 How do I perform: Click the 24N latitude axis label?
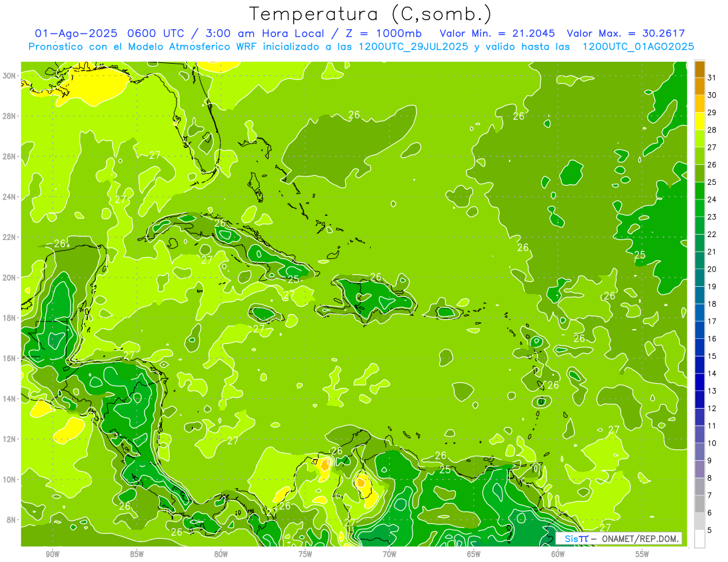click(x=9, y=197)
